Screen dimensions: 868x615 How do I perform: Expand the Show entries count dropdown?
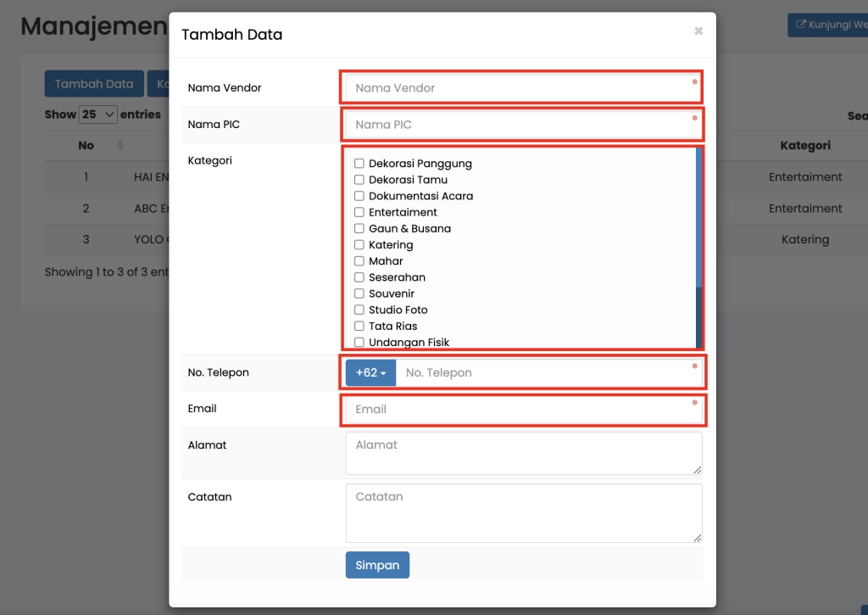click(98, 115)
